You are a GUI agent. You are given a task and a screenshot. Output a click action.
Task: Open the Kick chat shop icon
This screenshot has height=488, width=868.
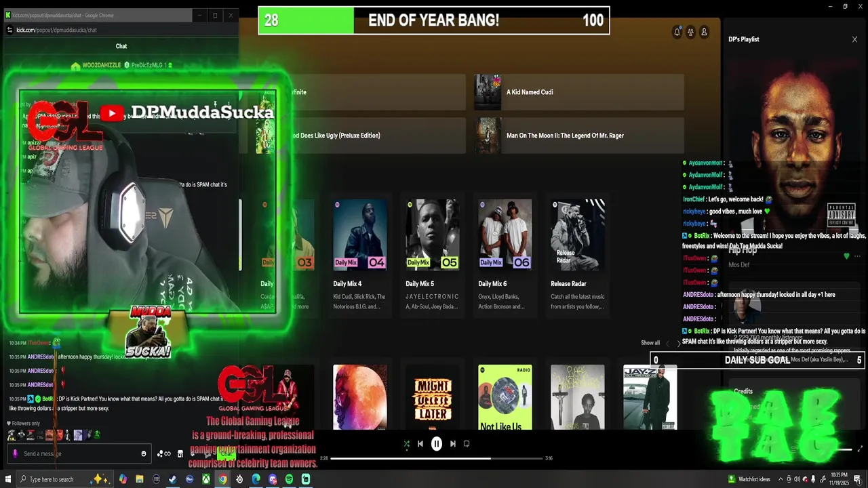coord(180,454)
